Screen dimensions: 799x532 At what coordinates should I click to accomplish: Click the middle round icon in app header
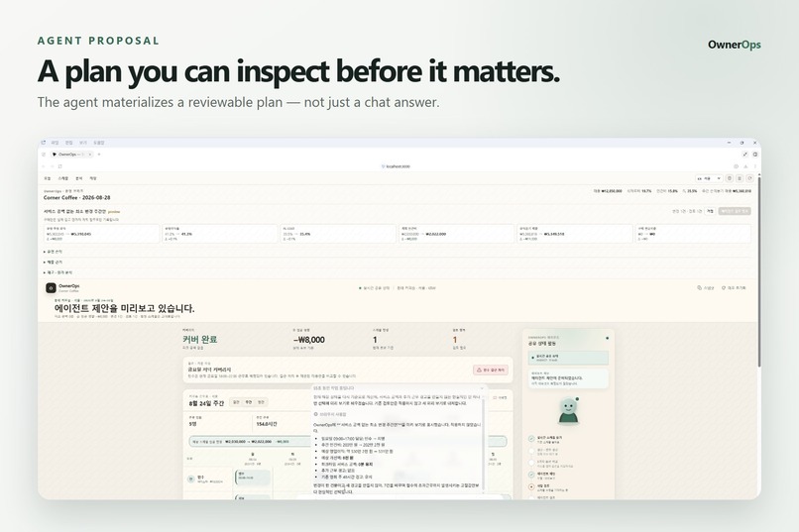point(740,178)
